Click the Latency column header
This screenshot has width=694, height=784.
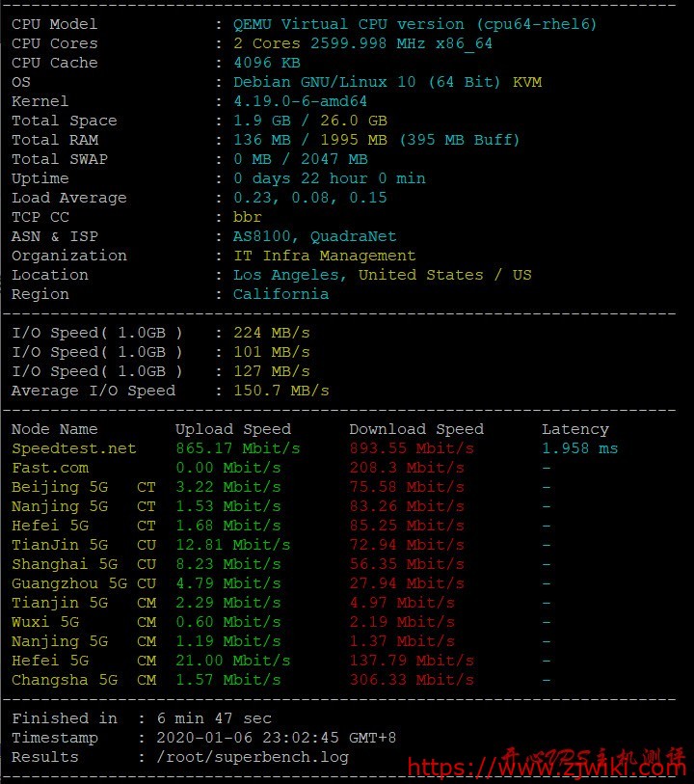tap(574, 429)
